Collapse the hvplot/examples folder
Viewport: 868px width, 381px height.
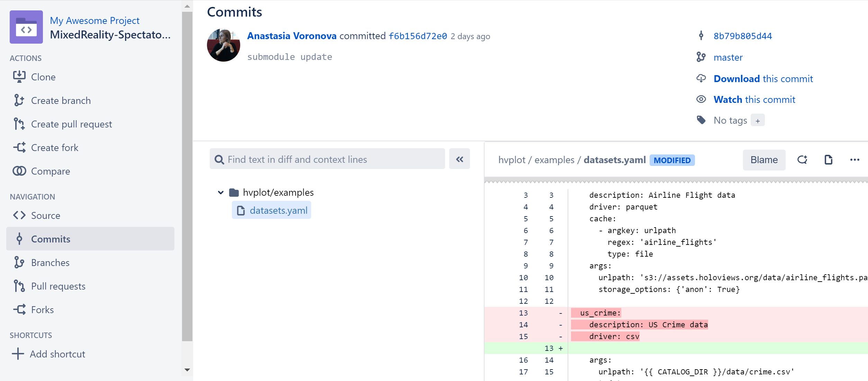[x=220, y=192]
